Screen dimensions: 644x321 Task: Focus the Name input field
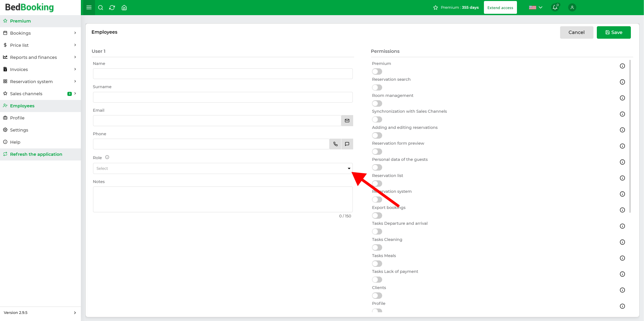223,74
